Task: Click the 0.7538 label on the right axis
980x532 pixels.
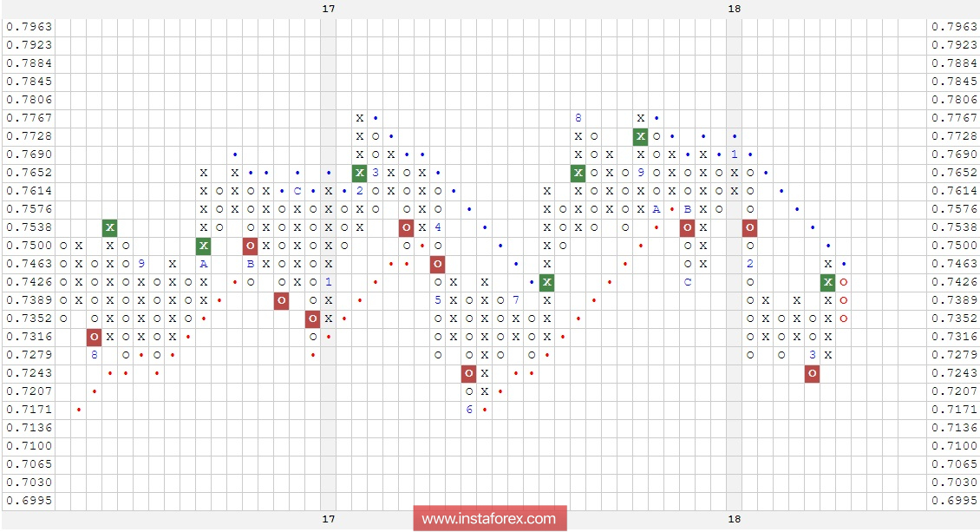Action: [954, 227]
